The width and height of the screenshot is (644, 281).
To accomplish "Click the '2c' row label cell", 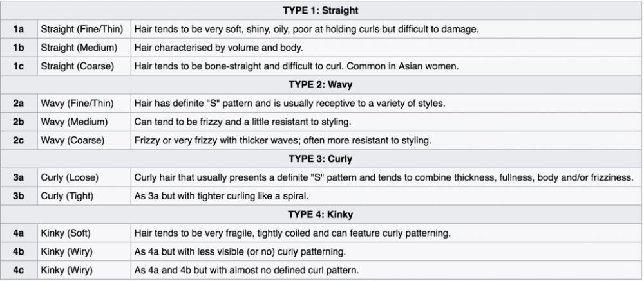I will tap(19, 140).
